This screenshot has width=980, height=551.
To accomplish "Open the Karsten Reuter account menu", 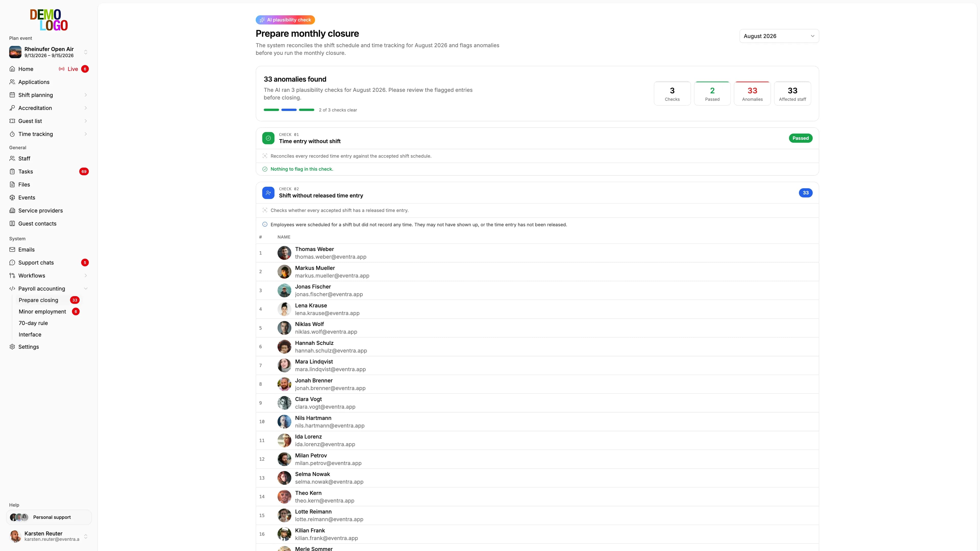I will 49,536.
